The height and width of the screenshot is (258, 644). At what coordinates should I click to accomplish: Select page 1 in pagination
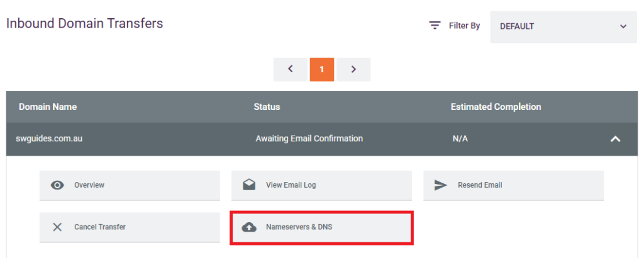pos(321,69)
